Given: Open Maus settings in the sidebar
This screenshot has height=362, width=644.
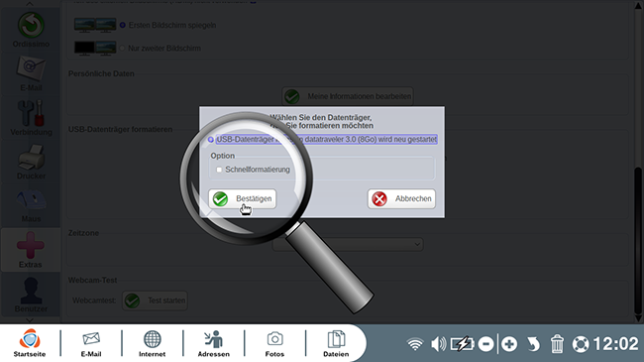Looking at the screenshot, I should tap(31, 205).
